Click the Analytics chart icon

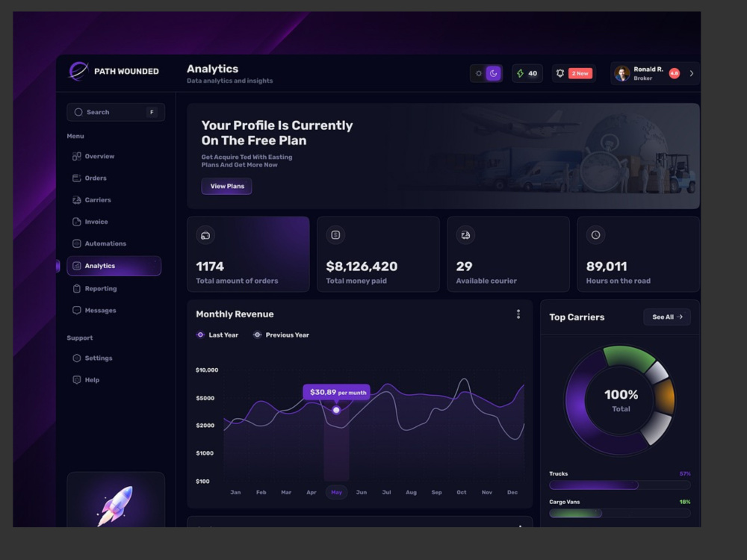pos(77,266)
